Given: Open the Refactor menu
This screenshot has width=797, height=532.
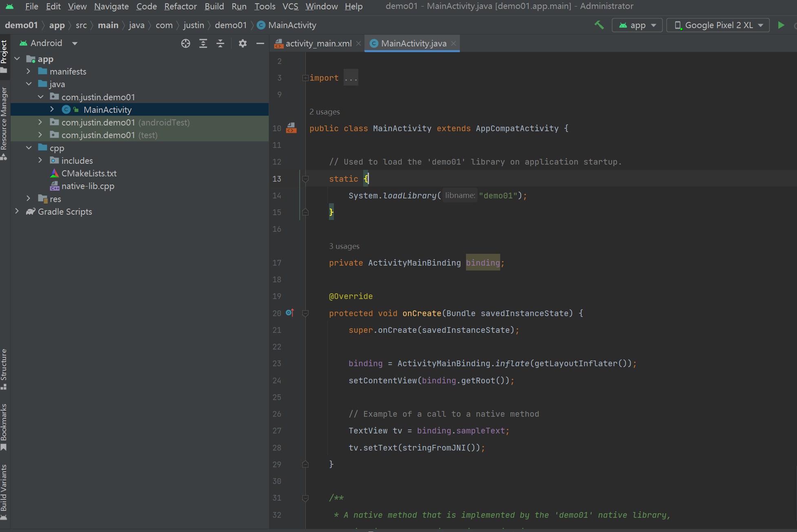Looking at the screenshot, I should click(x=180, y=7).
